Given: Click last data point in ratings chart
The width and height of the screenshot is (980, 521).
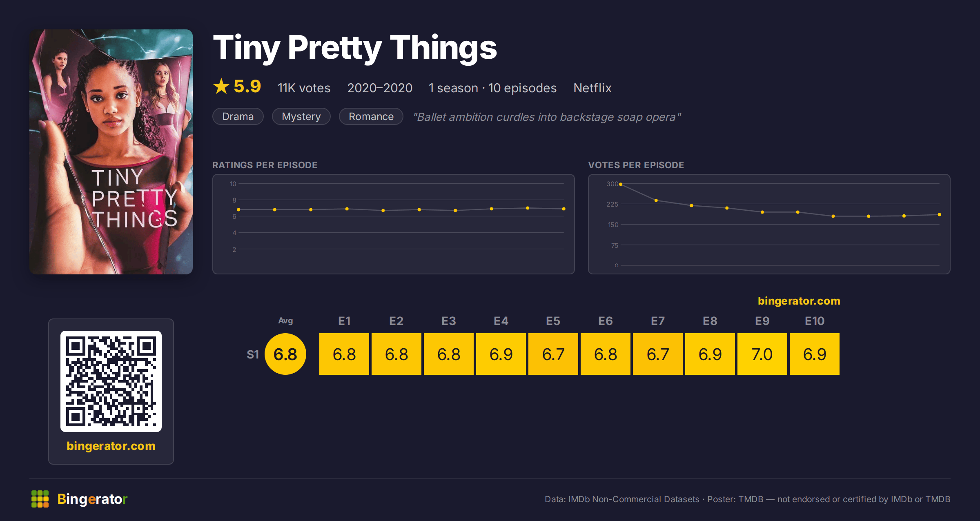Looking at the screenshot, I should [x=563, y=209].
